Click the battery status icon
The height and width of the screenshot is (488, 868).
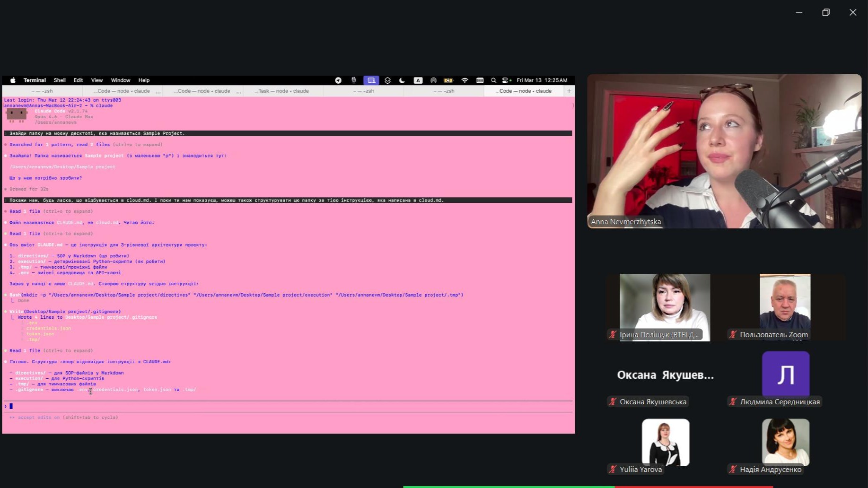click(448, 80)
